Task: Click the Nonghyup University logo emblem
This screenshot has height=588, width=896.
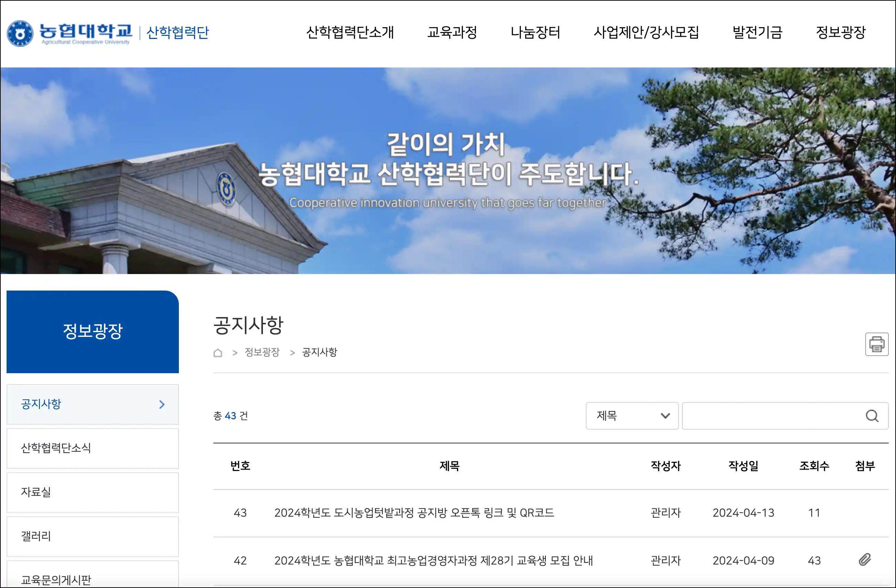Action: coord(20,33)
